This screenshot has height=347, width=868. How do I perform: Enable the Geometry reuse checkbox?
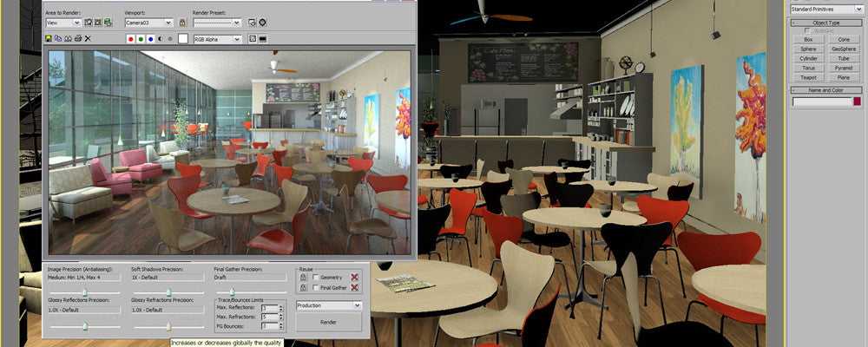(x=316, y=277)
